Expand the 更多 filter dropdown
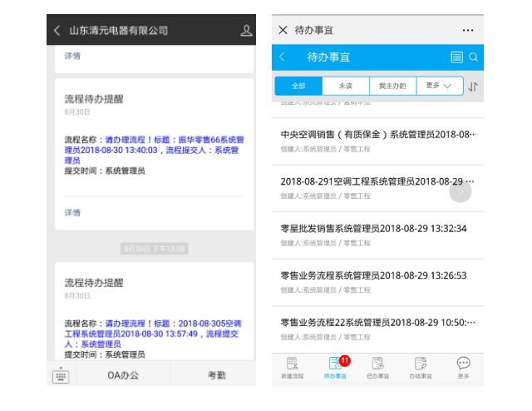Viewport: 532px width, 411px height. (x=439, y=86)
